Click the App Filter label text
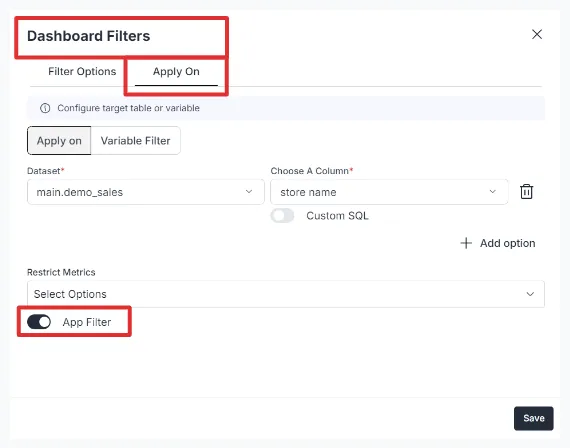 click(x=87, y=322)
